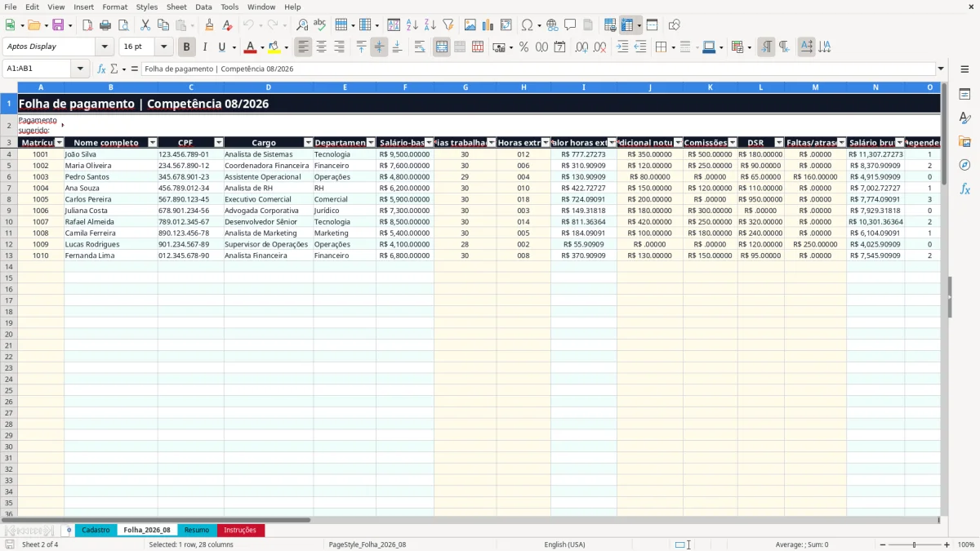
Task: Apply the yellow highlighting color swatch
Action: coord(274,47)
